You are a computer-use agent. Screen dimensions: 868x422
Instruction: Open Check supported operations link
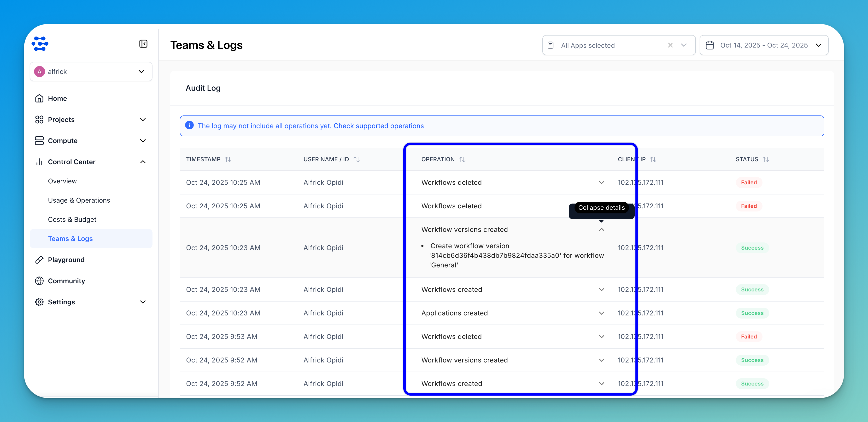coord(378,126)
